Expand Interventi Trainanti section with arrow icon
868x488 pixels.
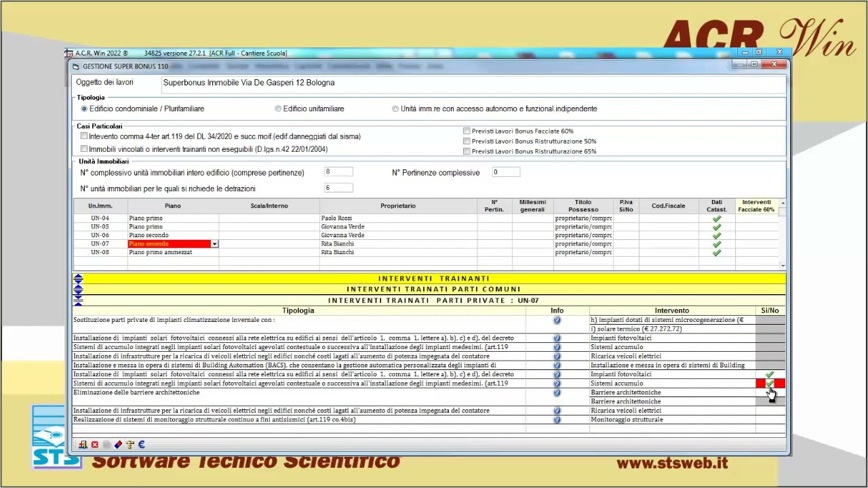[79, 279]
